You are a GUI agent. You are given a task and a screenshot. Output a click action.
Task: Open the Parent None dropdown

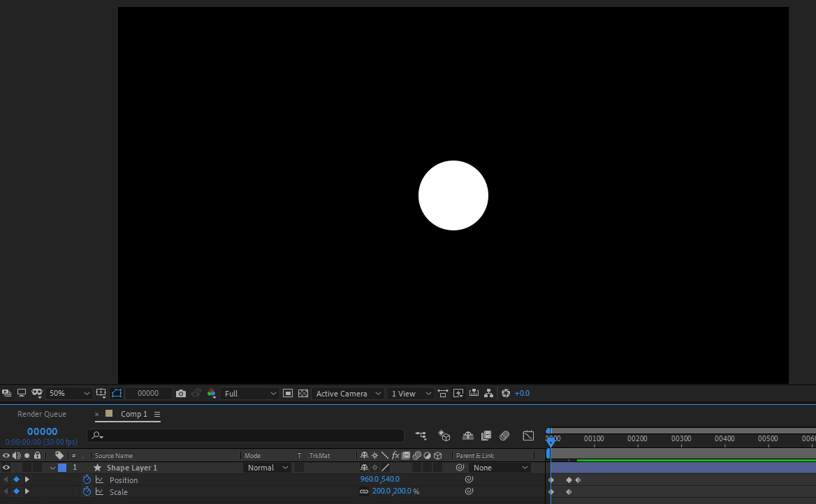[500, 468]
